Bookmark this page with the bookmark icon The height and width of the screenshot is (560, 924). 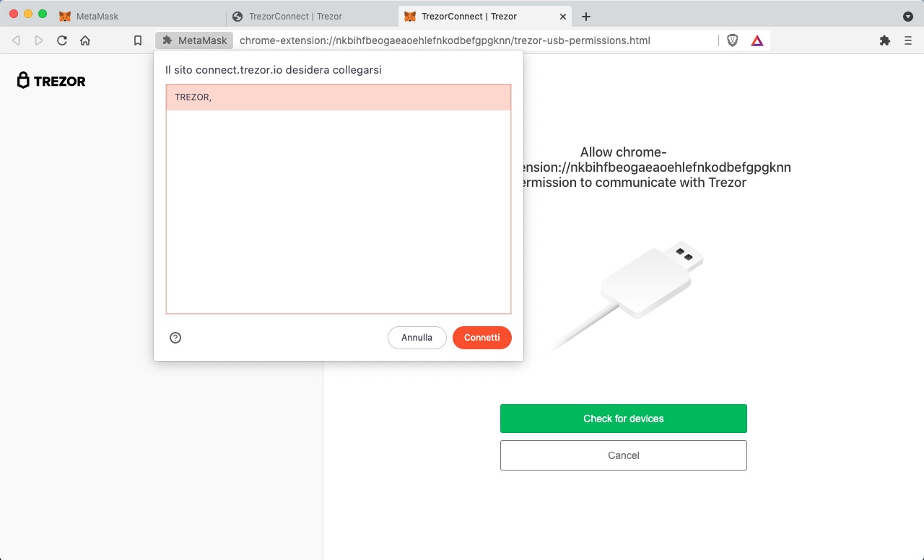coord(138,40)
